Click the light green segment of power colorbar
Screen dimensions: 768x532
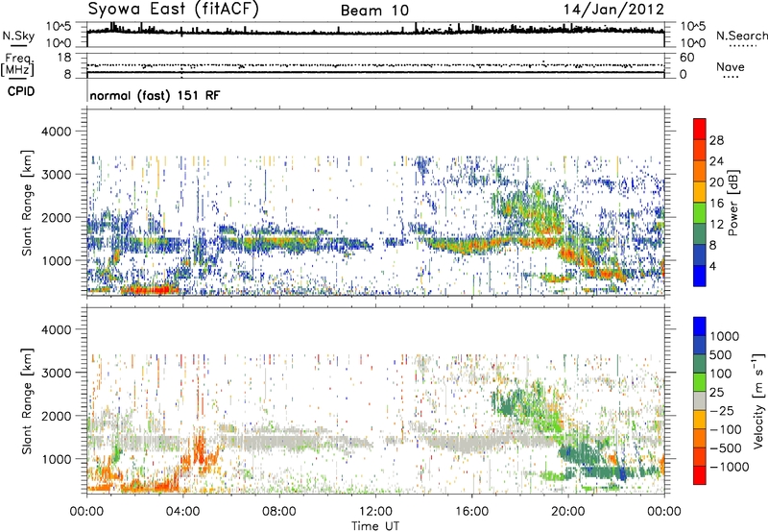(700, 213)
